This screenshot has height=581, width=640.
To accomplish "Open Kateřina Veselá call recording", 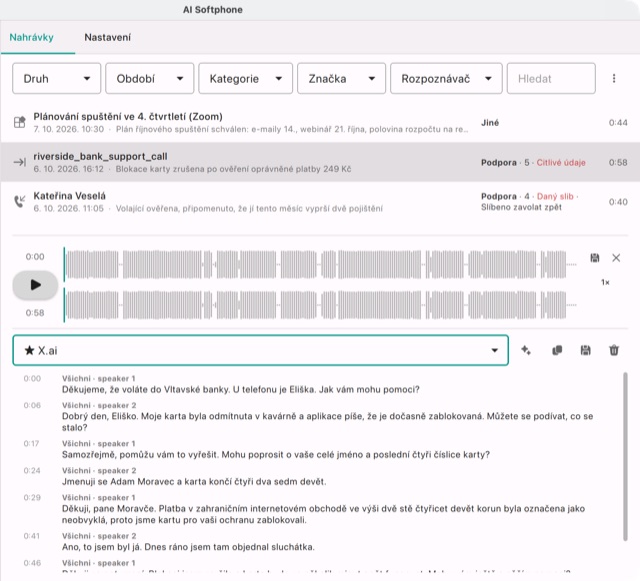I will coord(320,202).
